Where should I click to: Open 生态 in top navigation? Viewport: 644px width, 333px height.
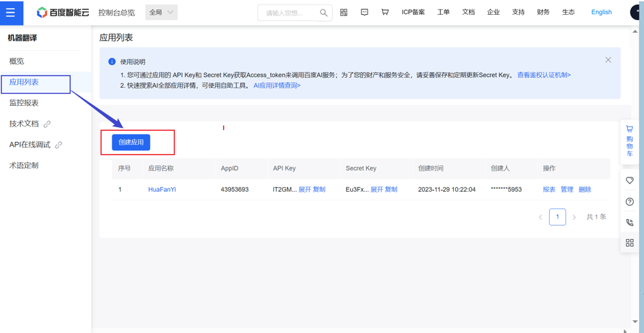(x=568, y=12)
